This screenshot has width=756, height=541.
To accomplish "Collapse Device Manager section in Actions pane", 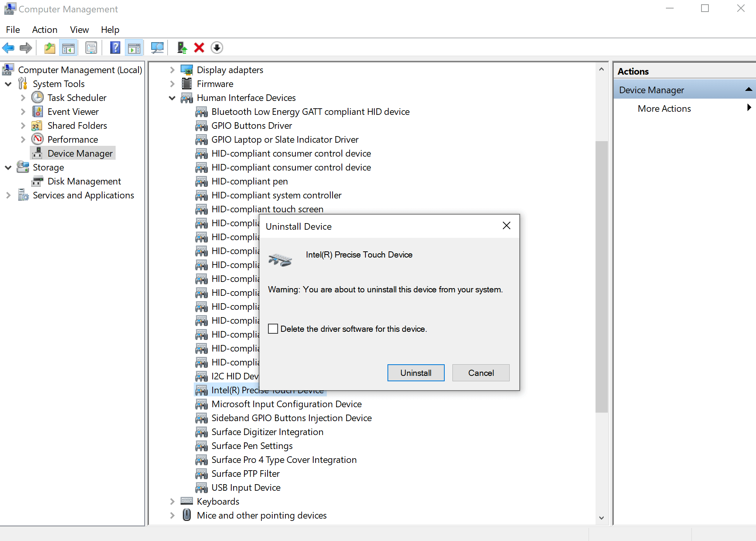I will click(x=748, y=90).
